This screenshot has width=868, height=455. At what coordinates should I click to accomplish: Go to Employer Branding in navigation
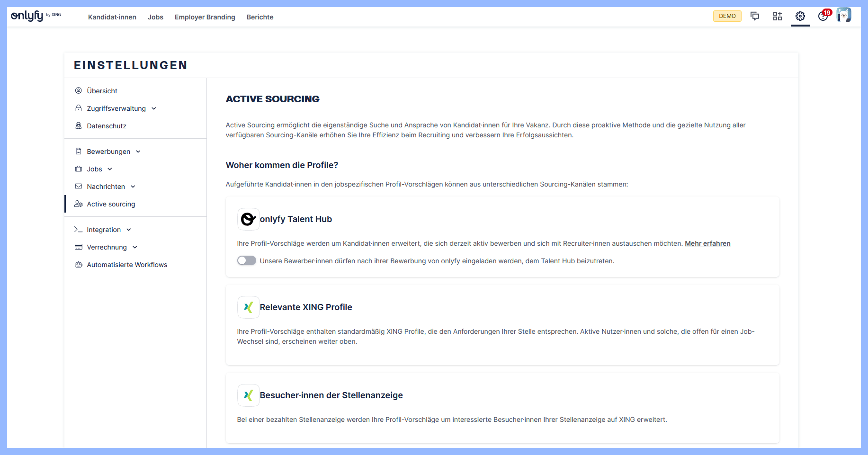[205, 17]
